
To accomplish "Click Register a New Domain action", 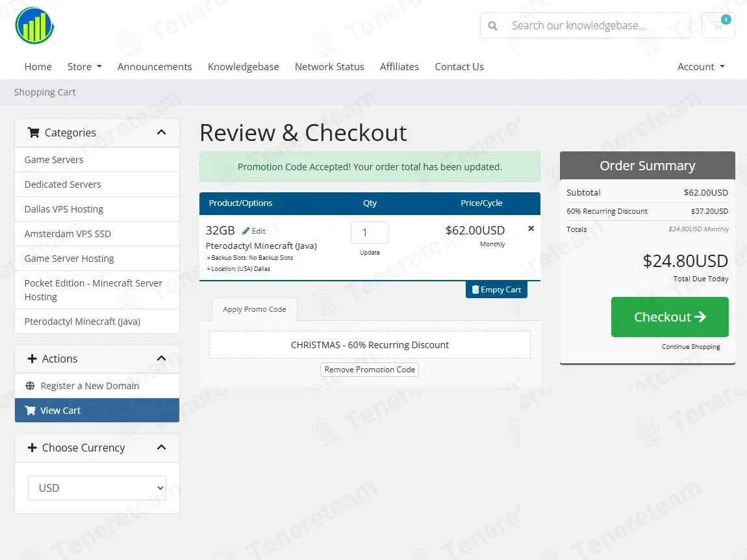I will [97, 385].
